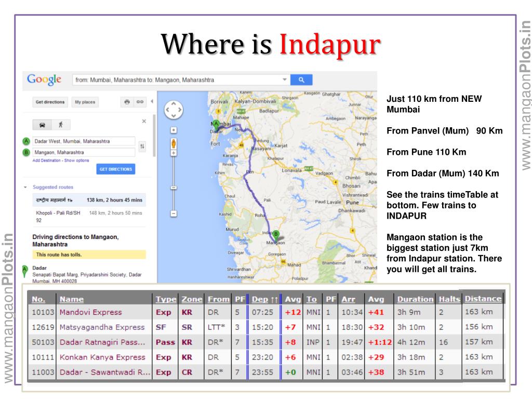Collapse the Suggested routes section

25,187
